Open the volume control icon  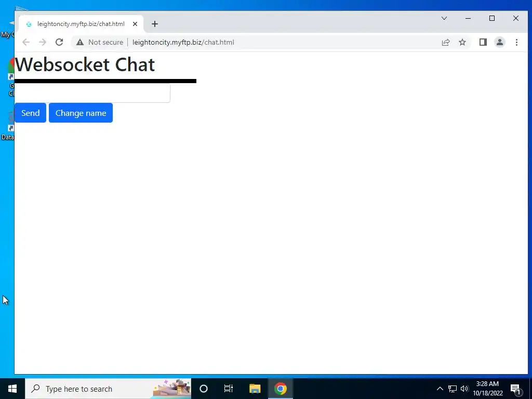pos(464,389)
